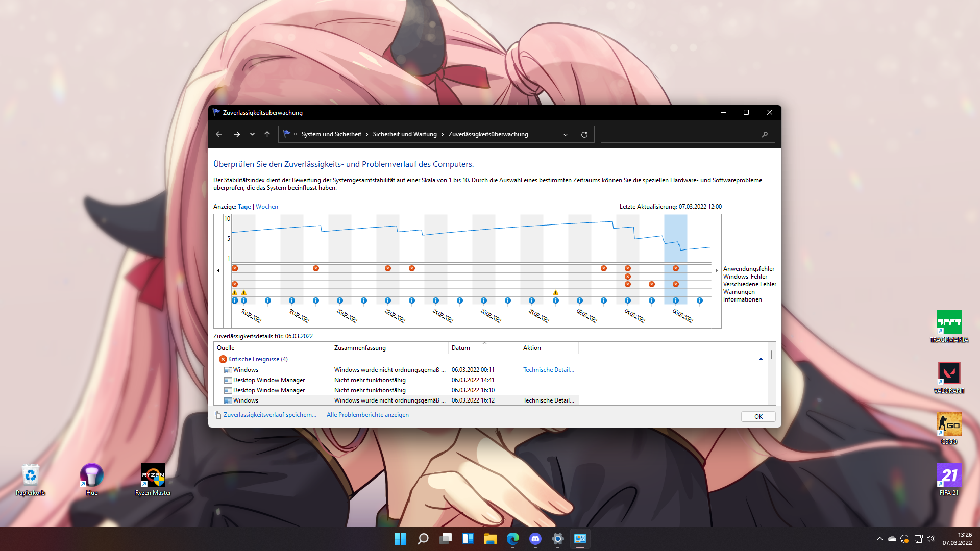Select Desktop Window Manager row at 16:10

tap(401, 390)
